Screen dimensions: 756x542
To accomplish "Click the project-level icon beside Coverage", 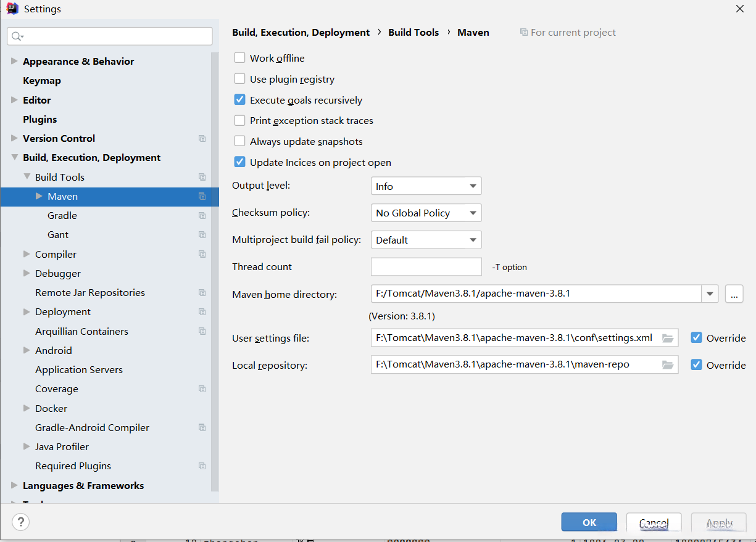I will coord(202,389).
